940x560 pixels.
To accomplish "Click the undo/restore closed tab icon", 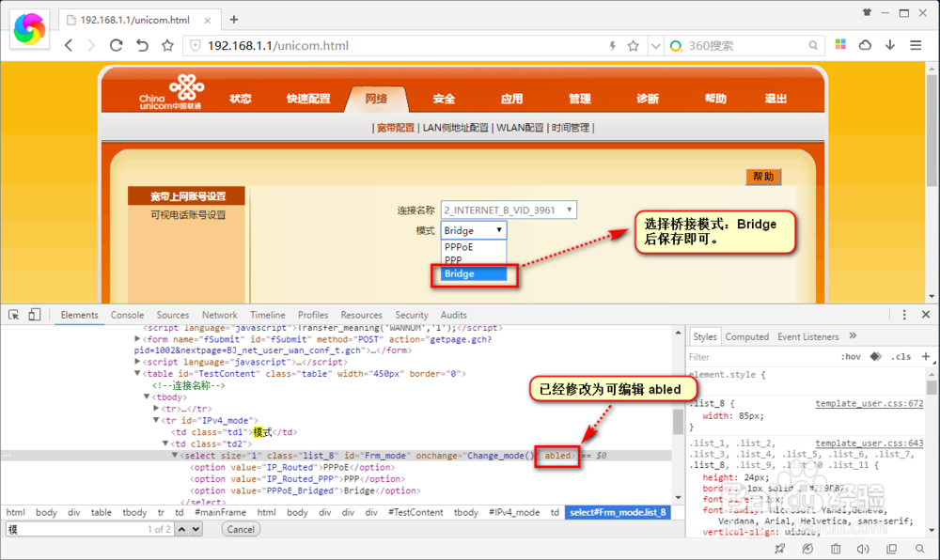I will [142, 45].
